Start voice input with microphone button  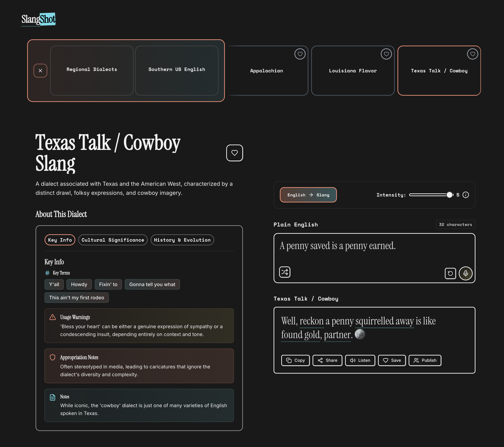pos(465,273)
